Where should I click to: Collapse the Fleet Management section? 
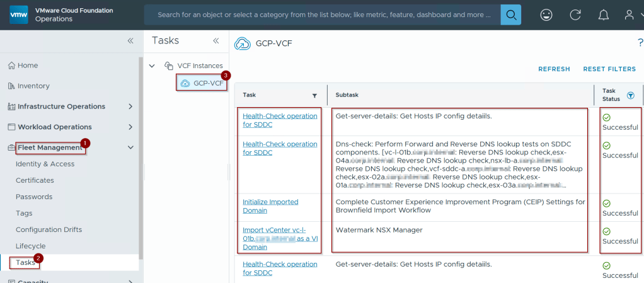coord(130,147)
